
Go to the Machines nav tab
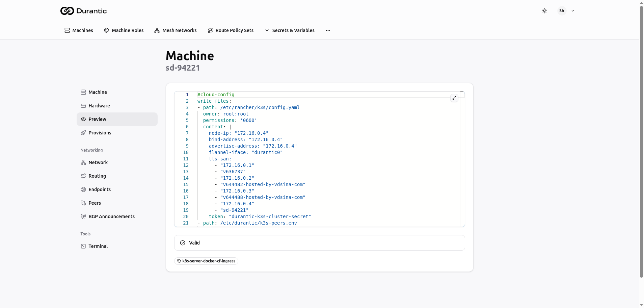[x=79, y=30]
